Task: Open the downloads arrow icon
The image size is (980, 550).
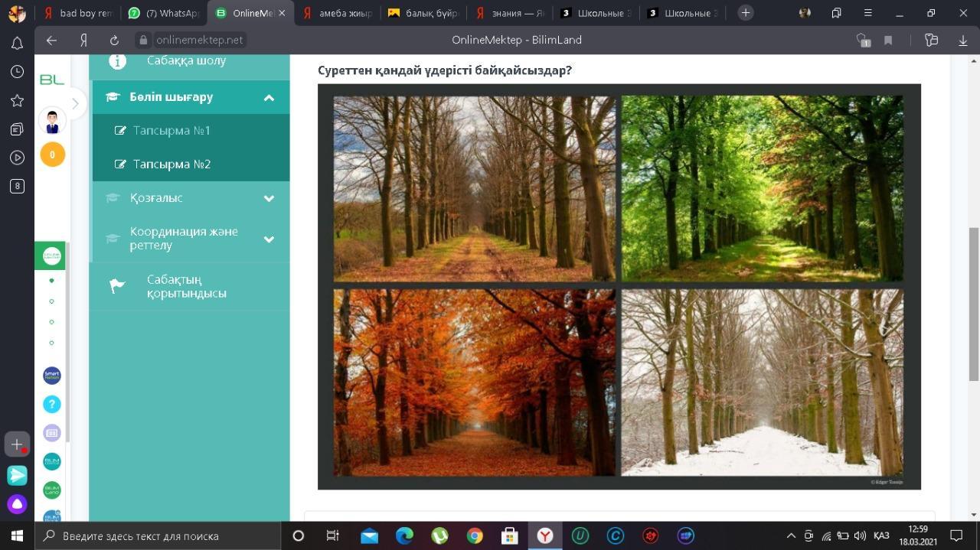Action: click(x=963, y=41)
